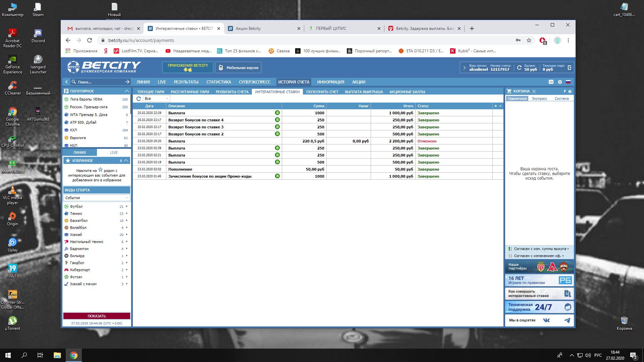This screenshot has width=644, height=362.
Task: Open the Все filter dropdown
Action: (156, 99)
